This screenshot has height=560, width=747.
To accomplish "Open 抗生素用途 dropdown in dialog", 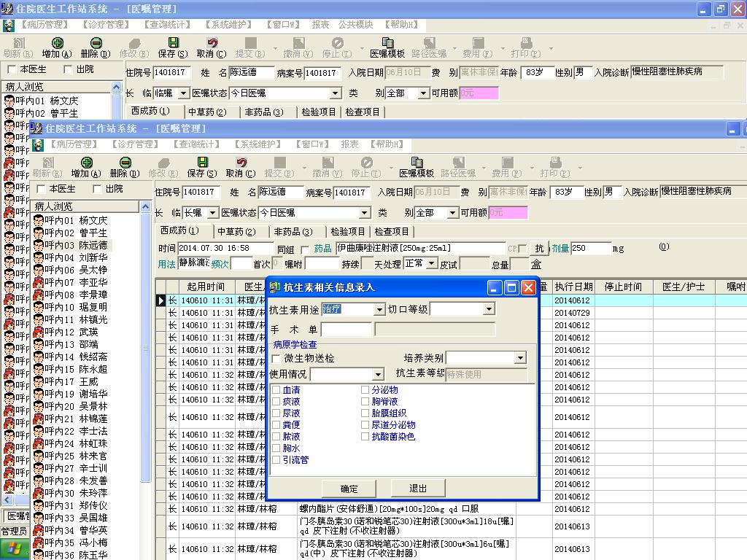I will pyautogui.click(x=379, y=309).
